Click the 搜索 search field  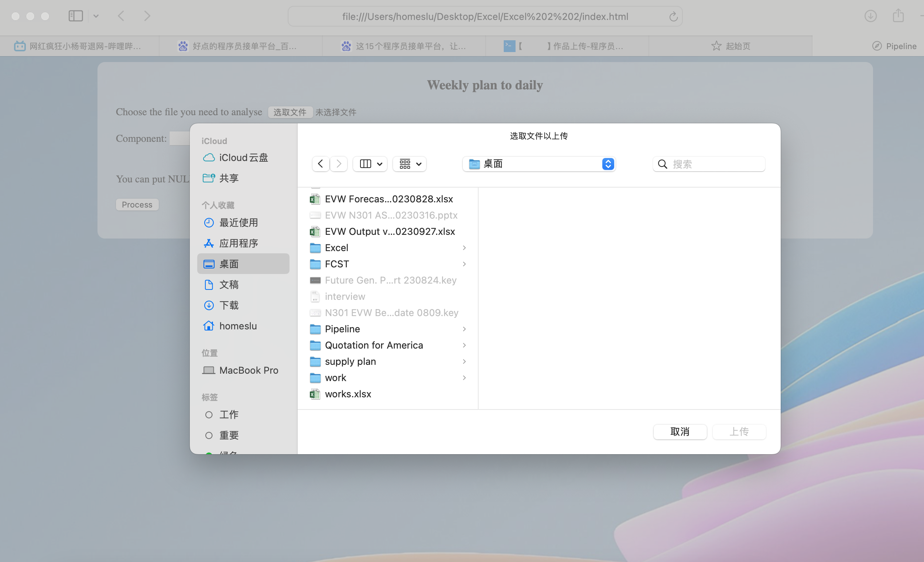pos(709,164)
